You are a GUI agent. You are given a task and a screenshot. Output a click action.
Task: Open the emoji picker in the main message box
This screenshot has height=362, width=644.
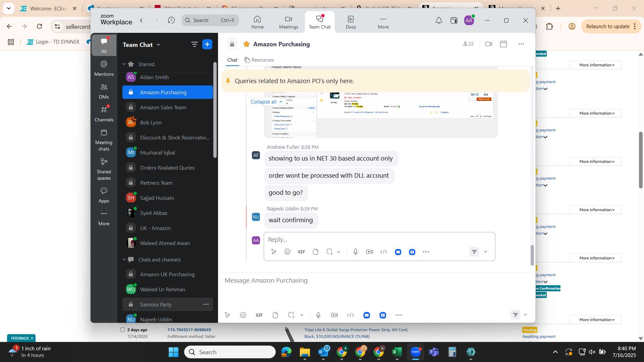(x=243, y=315)
